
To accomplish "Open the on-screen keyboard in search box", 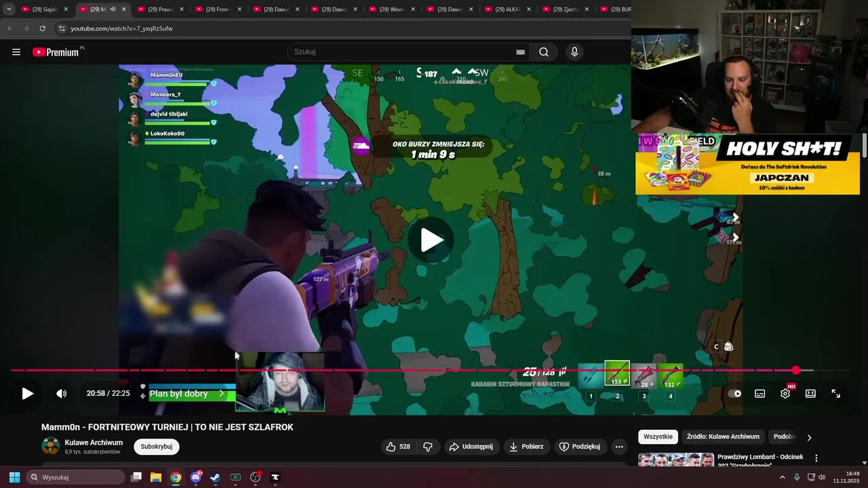I will tap(520, 52).
